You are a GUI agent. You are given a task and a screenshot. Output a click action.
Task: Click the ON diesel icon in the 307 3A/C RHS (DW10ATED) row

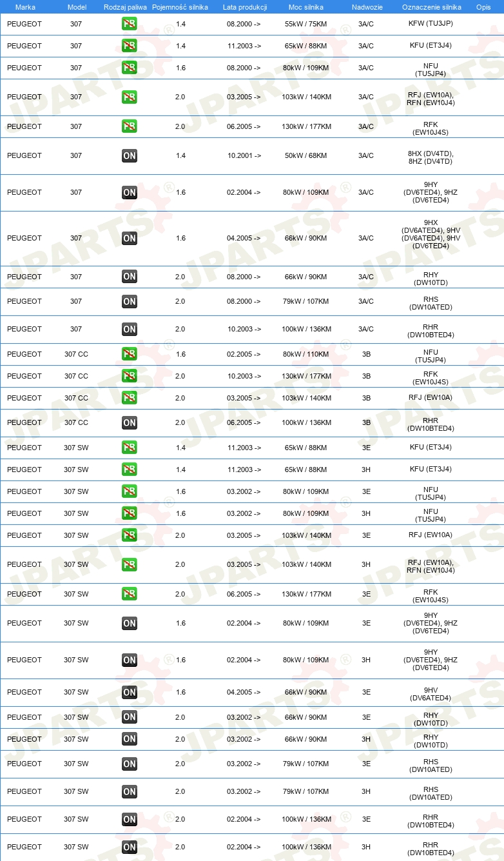point(130,301)
